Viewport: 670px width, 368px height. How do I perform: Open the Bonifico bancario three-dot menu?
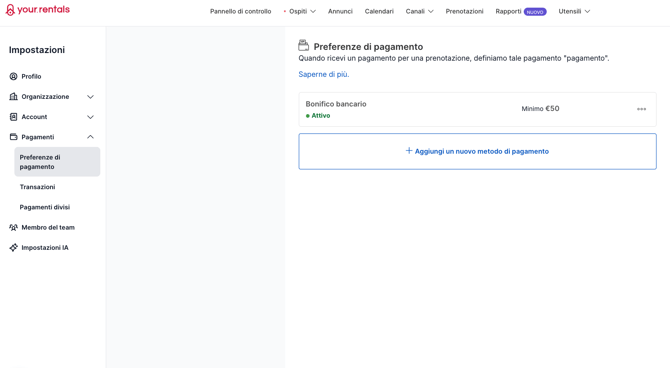click(641, 109)
